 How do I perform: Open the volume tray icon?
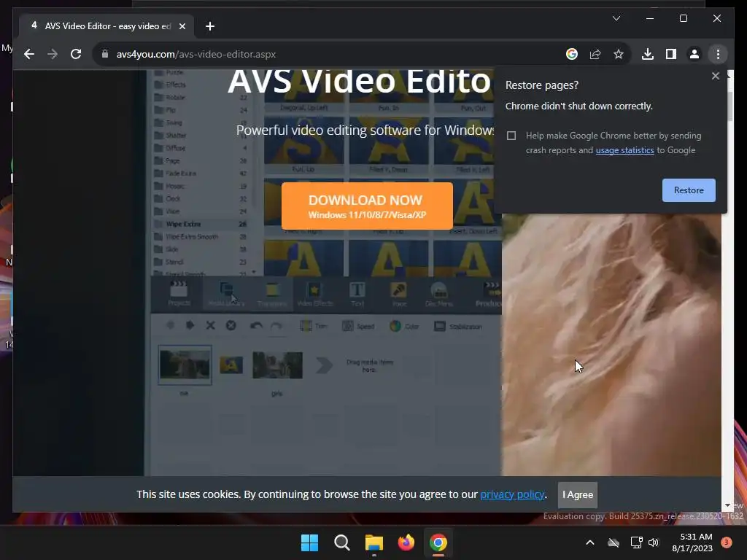(654, 542)
